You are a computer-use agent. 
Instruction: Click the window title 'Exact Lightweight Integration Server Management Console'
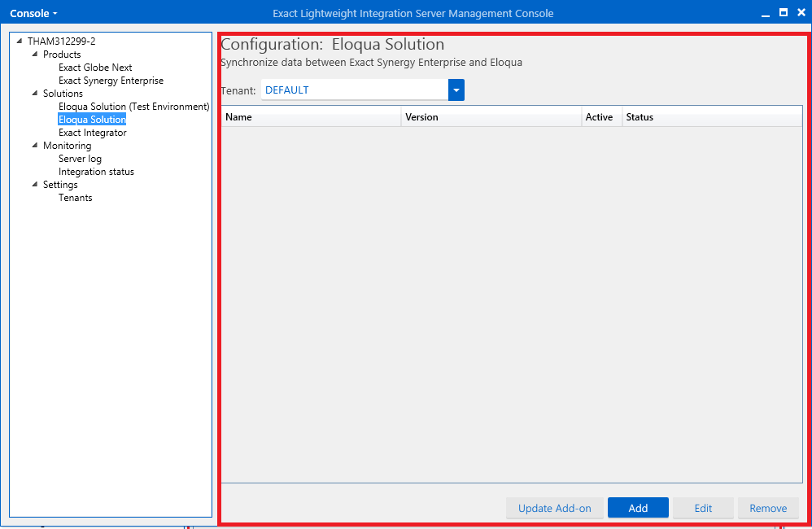[x=413, y=14]
